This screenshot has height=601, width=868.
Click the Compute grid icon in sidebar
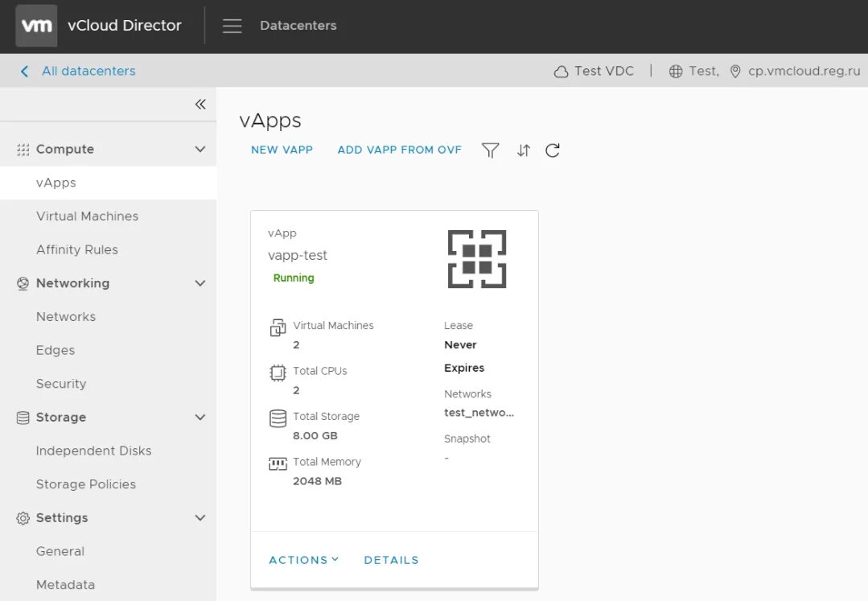[23, 150]
